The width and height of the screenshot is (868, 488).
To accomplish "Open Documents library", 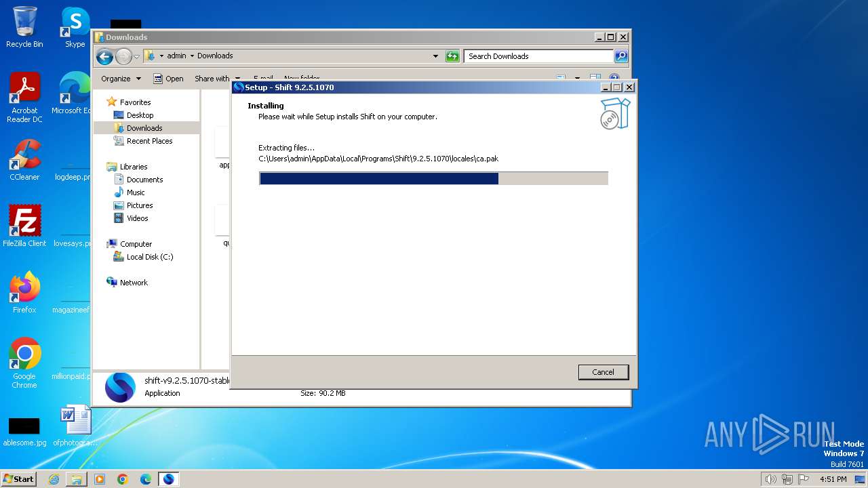I will pos(144,180).
